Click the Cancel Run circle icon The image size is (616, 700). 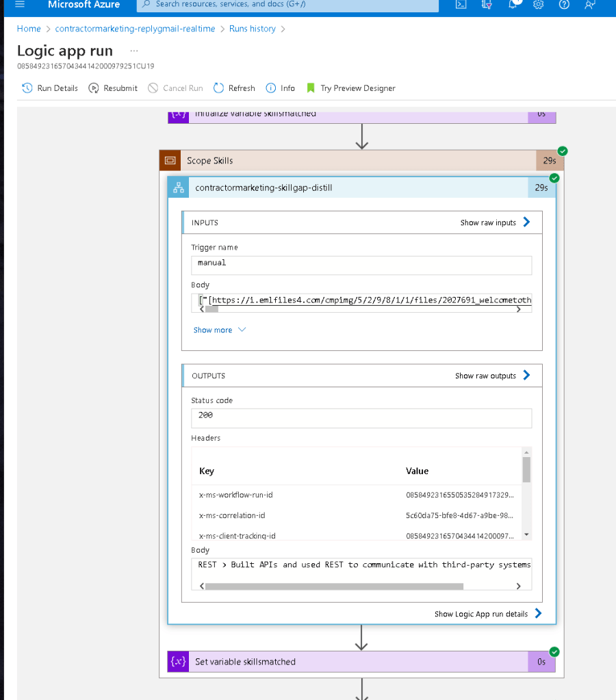153,88
